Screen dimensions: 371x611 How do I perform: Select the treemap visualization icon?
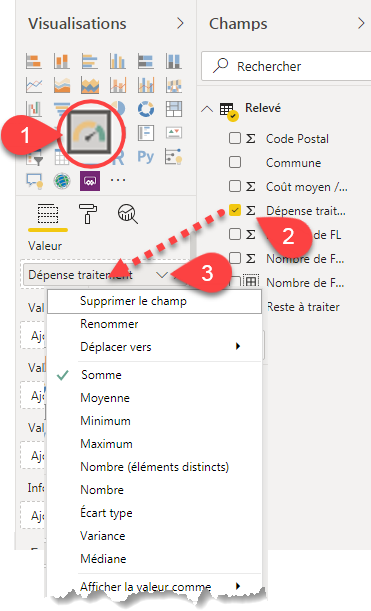[x=174, y=109]
